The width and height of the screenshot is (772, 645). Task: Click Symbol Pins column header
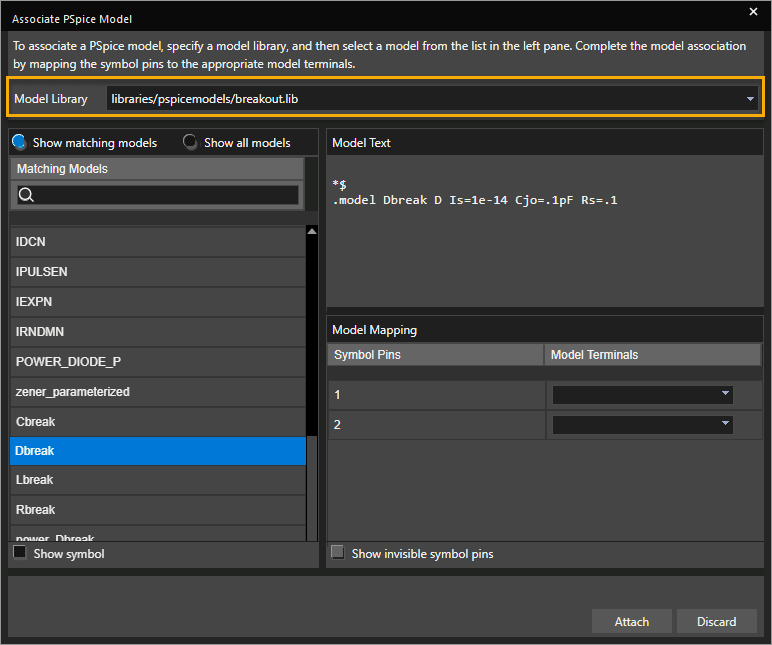pyautogui.click(x=435, y=355)
